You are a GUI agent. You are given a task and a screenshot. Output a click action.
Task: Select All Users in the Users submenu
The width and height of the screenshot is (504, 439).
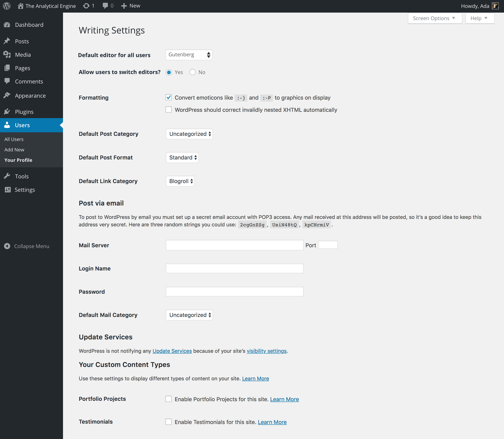pos(14,139)
